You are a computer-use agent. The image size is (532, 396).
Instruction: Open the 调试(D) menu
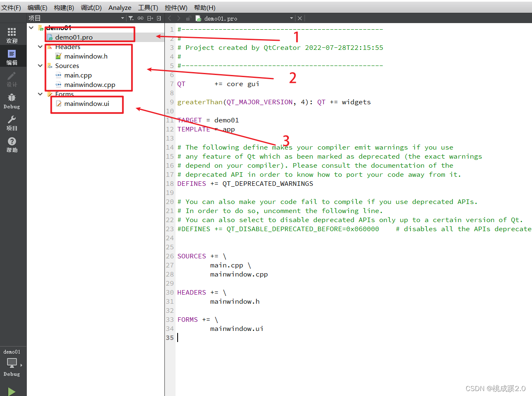coord(91,7)
